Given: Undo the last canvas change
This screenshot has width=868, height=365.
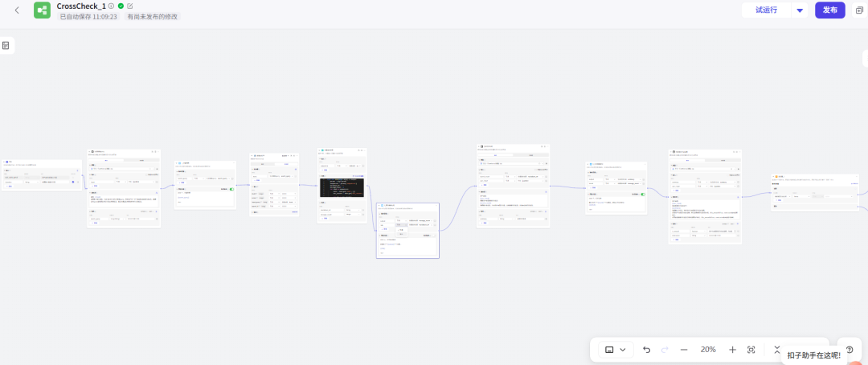Looking at the screenshot, I should 646,350.
